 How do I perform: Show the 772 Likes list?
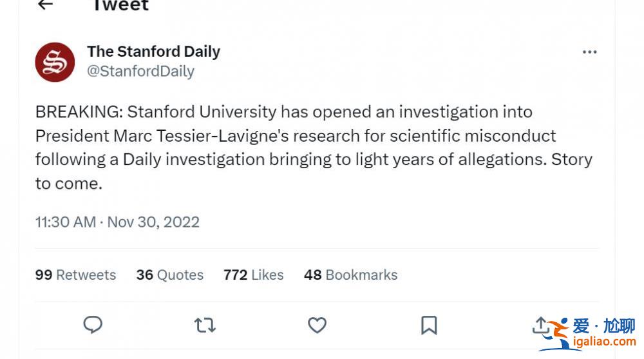click(253, 275)
